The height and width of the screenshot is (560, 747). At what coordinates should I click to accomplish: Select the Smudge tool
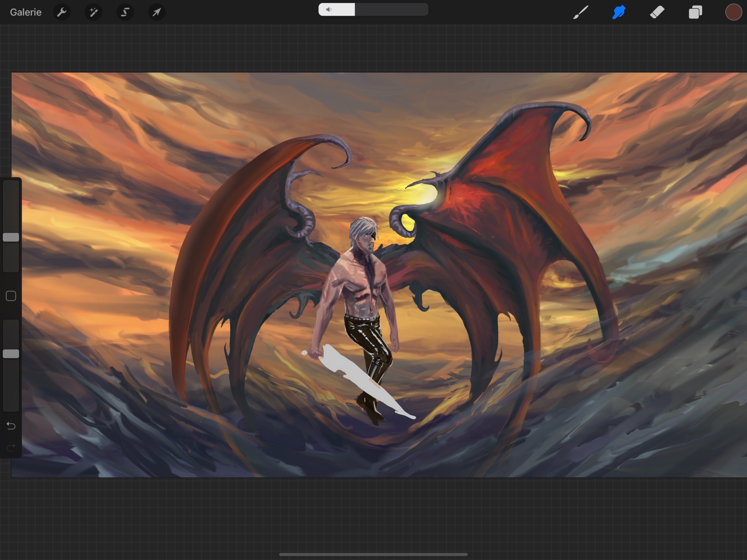(x=619, y=12)
